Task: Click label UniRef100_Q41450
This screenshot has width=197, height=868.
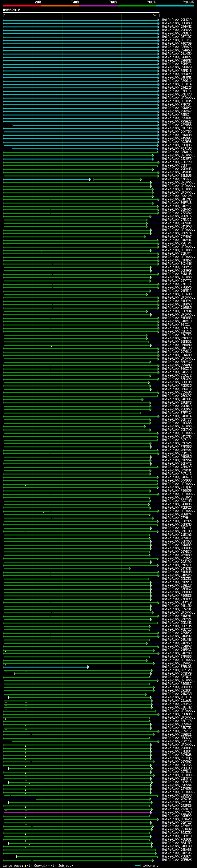Action: tap(177, 54)
